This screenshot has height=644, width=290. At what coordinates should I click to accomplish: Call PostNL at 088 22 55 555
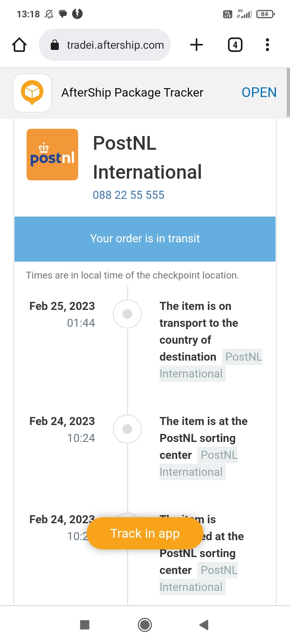[128, 195]
